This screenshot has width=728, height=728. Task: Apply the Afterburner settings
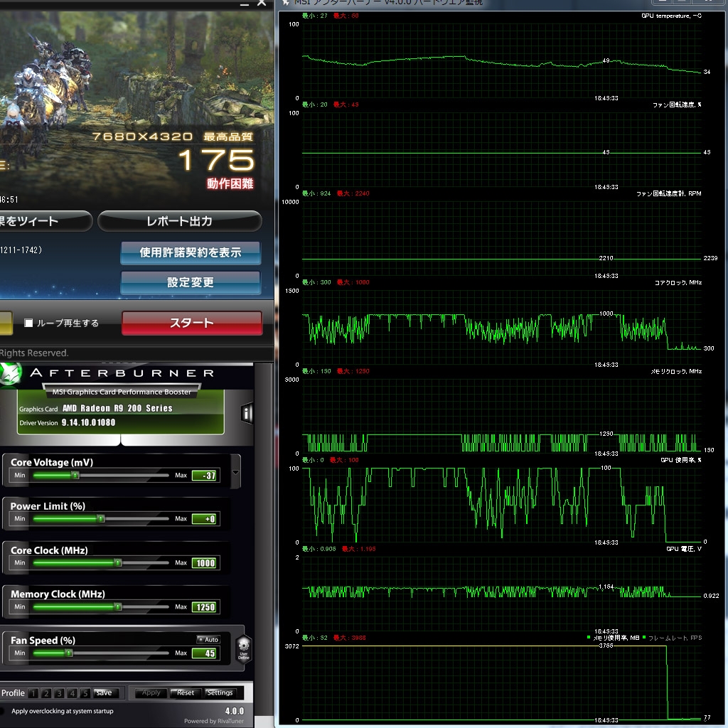[151, 692]
